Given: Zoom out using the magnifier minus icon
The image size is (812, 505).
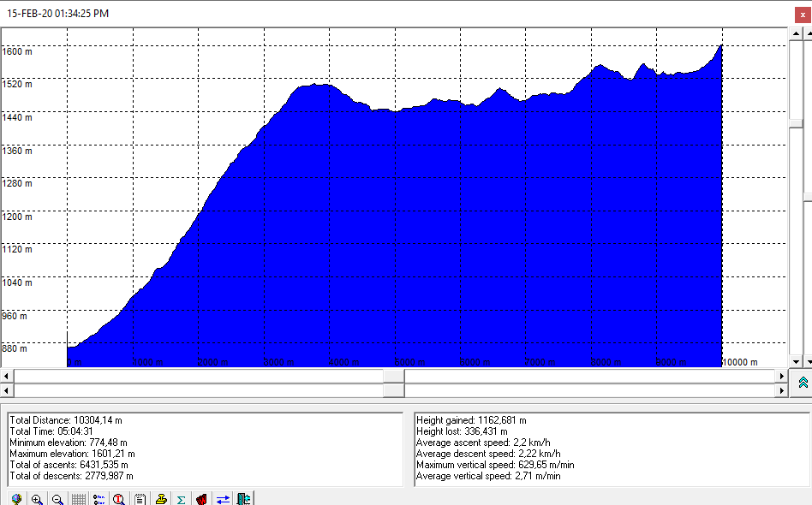Looking at the screenshot, I should 57,499.
